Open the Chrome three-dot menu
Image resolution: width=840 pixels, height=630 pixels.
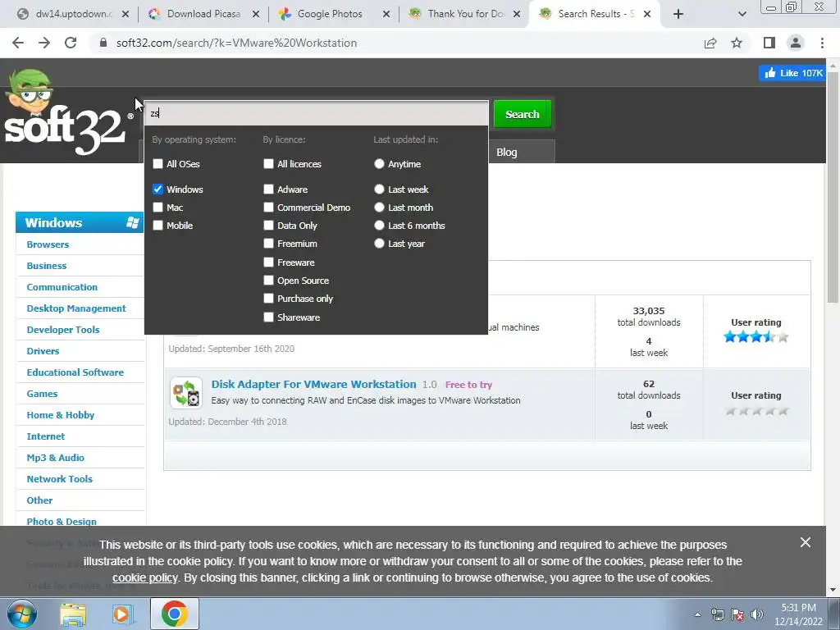click(822, 43)
